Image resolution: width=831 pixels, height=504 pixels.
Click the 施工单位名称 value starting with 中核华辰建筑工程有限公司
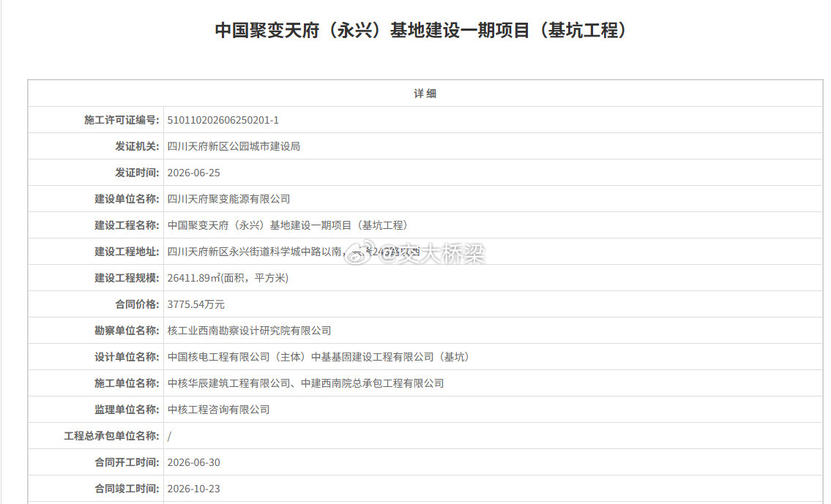(306, 383)
